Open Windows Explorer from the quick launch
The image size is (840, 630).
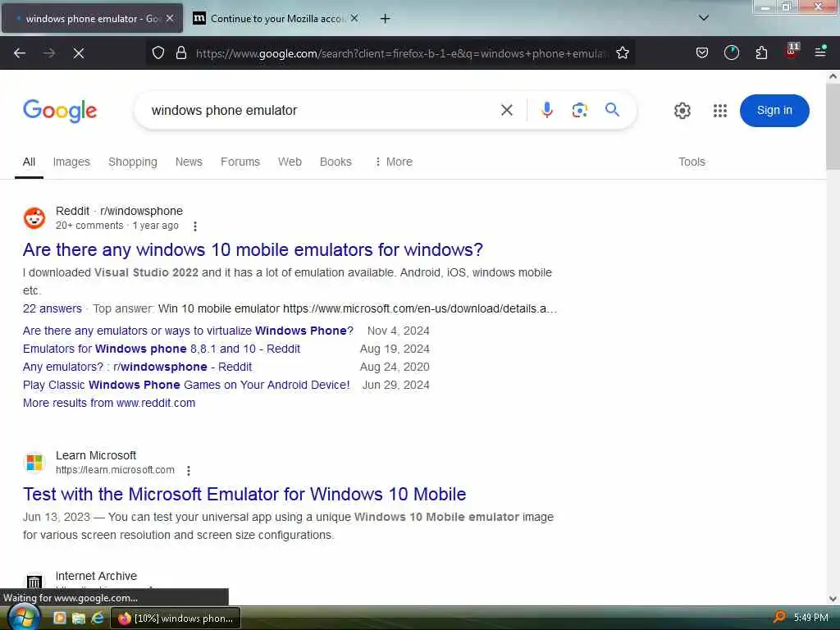click(78, 619)
